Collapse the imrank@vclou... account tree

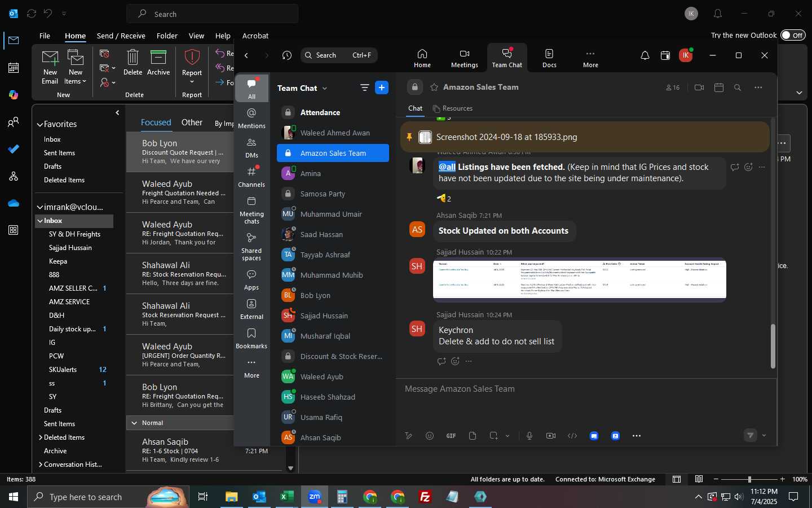(40, 207)
